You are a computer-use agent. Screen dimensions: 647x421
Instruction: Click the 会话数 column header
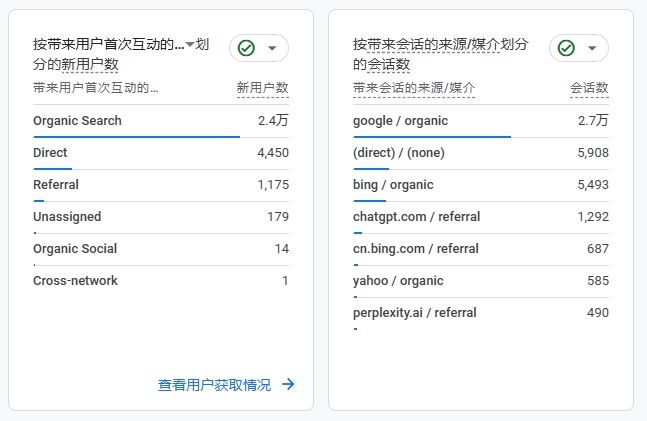pyautogui.click(x=589, y=88)
